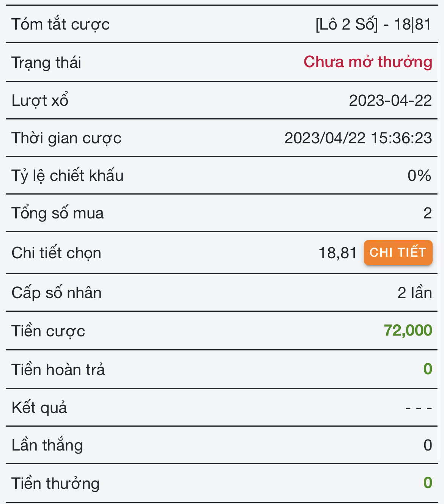This screenshot has height=504, width=444.
Task: Click the 0% discount rate value
Action: [419, 176]
